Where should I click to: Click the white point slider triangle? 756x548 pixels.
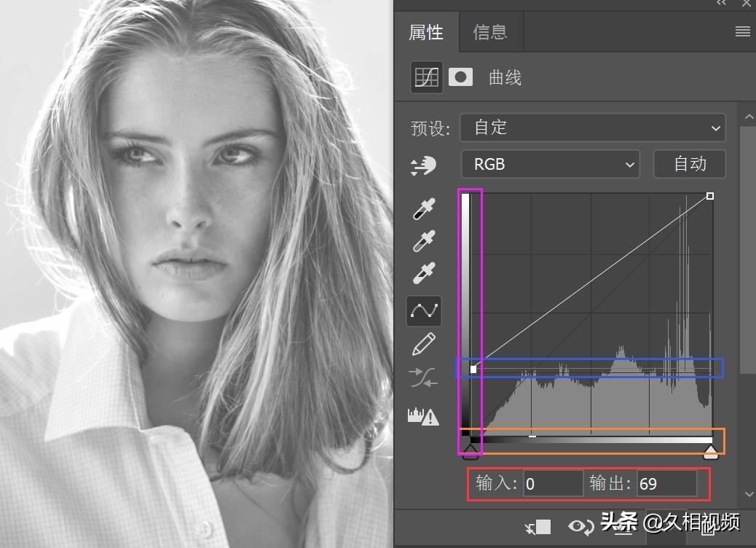pyautogui.click(x=710, y=453)
